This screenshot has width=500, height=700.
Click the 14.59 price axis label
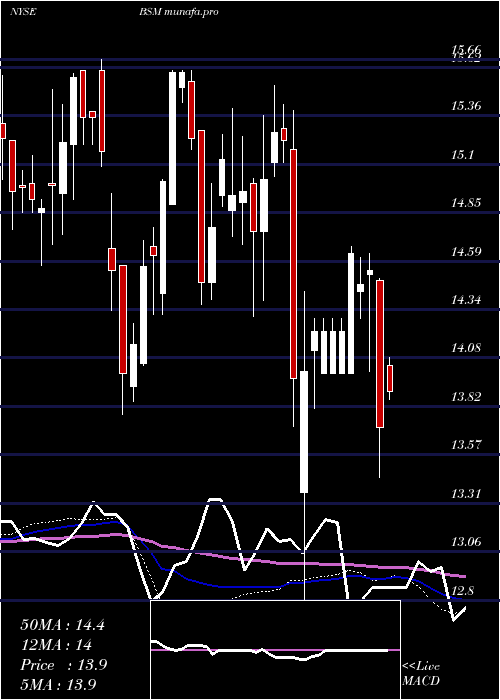tap(466, 251)
